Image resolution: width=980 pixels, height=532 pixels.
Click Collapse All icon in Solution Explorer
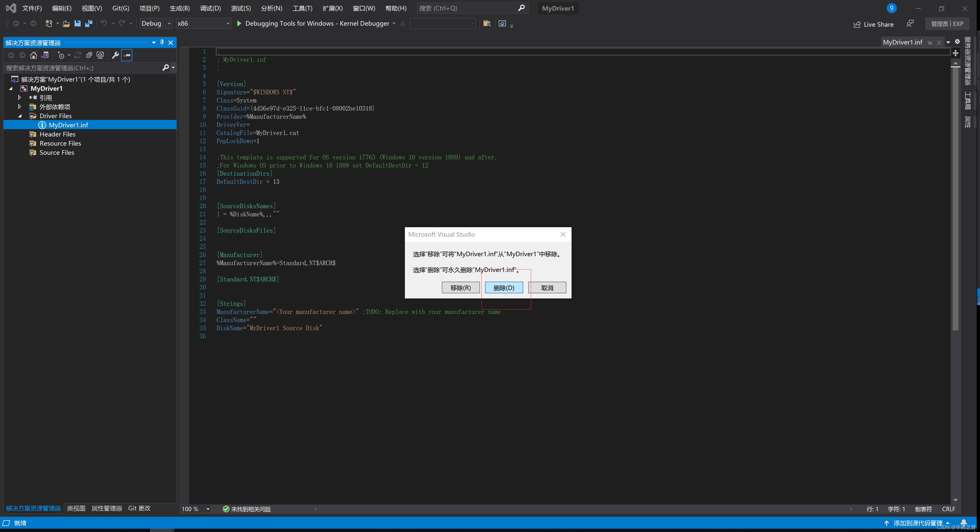click(x=89, y=55)
